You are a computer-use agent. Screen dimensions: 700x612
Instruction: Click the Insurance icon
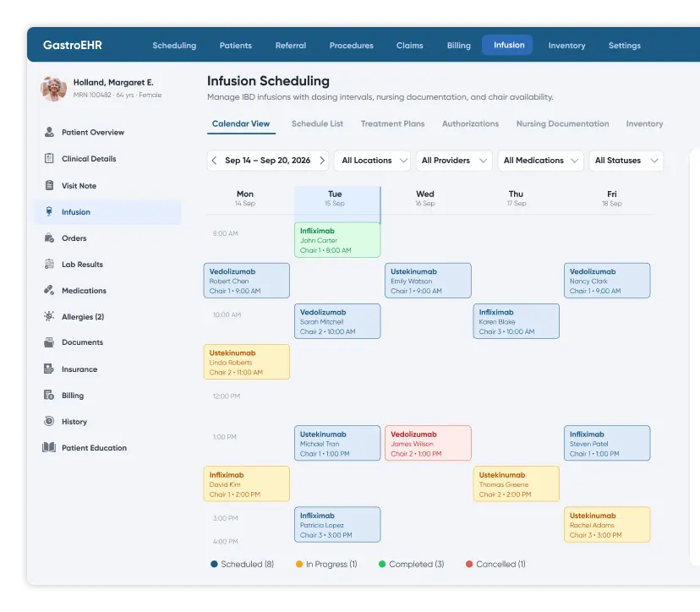coord(49,369)
